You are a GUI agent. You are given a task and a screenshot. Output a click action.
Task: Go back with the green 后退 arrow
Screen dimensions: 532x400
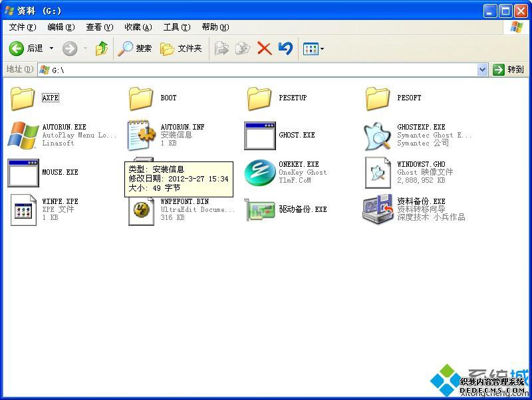(x=16, y=49)
